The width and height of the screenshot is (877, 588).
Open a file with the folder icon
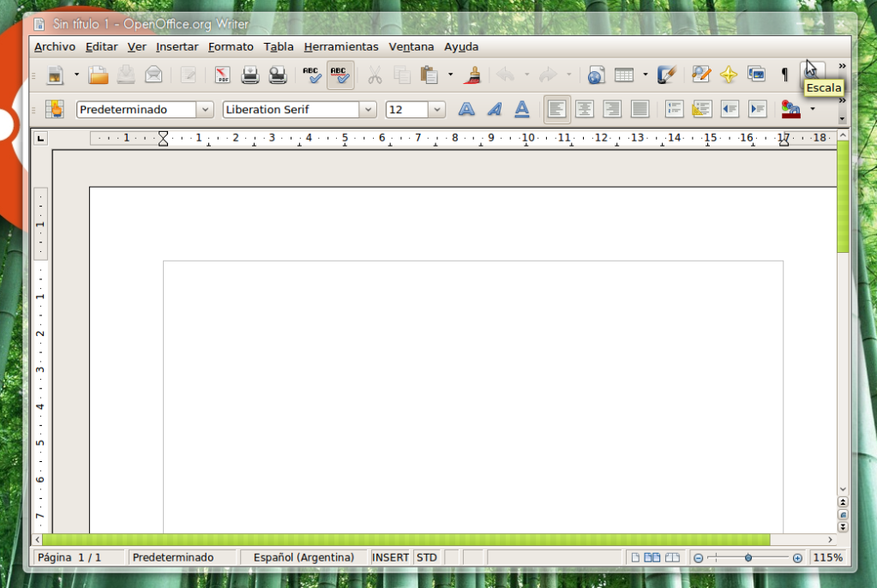98,75
